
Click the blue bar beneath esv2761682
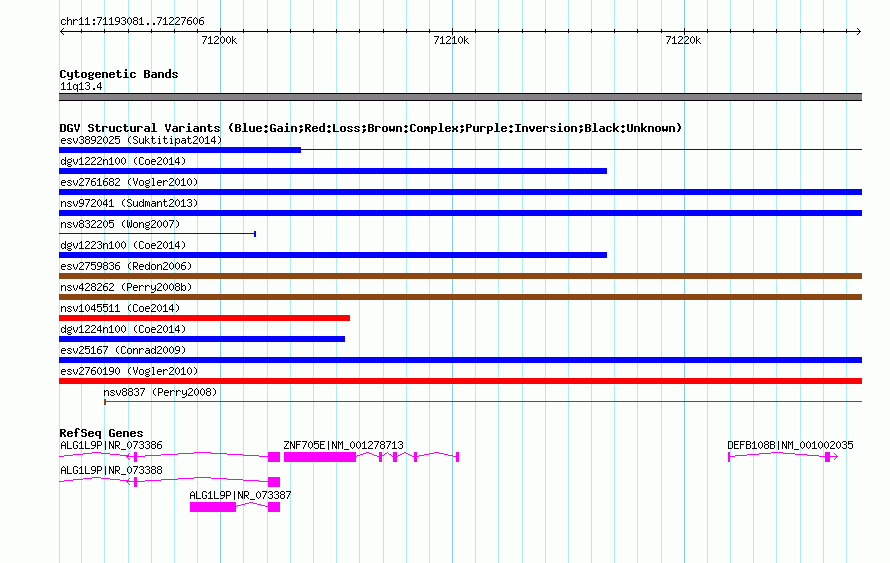pyautogui.click(x=460, y=192)
